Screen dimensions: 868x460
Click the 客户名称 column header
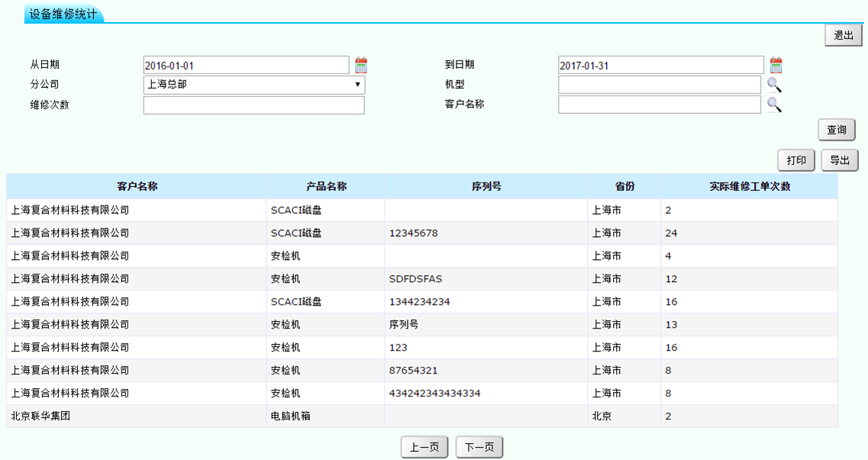pyautogui.click(x=137, y=186)
